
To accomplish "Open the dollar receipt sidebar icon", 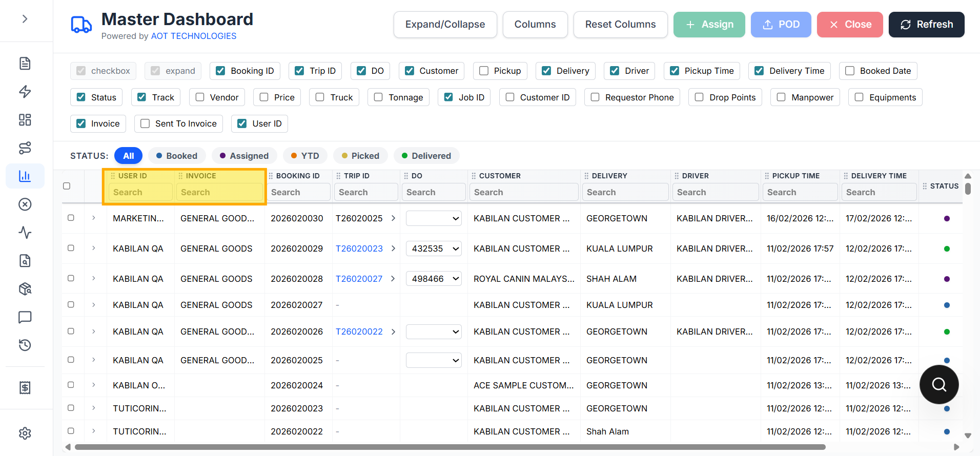I will pos(25,388).
